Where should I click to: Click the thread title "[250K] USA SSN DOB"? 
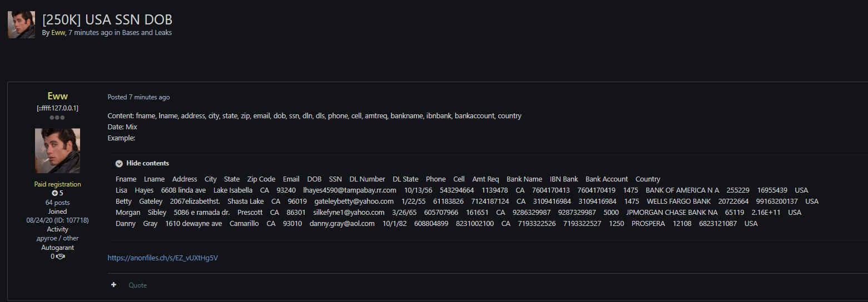107,20
